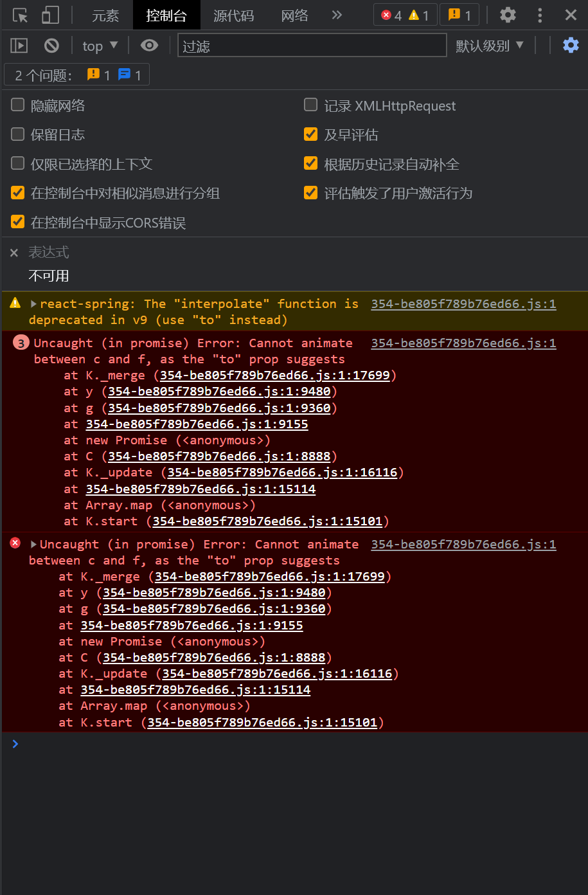
Task: Uncheck 根据历史记录自动补全 checkbox
Action: tap(310, 163)
